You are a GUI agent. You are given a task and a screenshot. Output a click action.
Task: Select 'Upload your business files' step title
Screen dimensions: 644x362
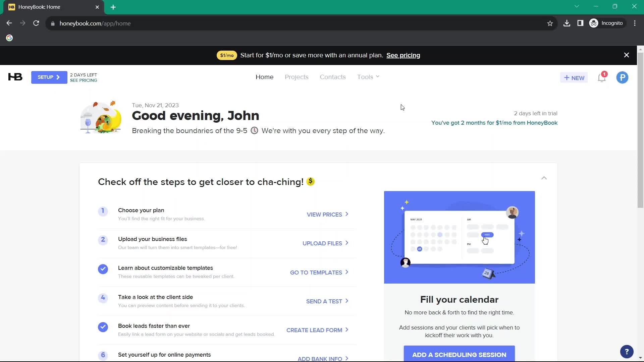pos(152,239)
